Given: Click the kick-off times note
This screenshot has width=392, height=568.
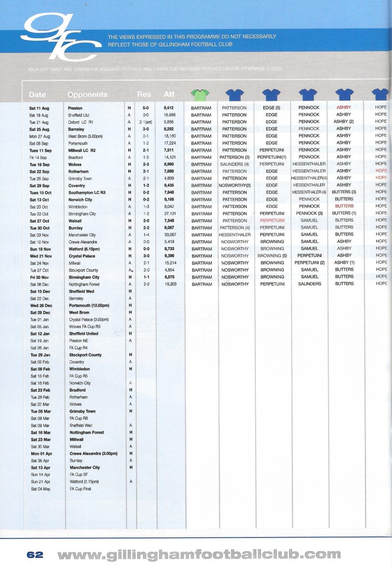Looking at the screenshot, I should coord(155,69).
